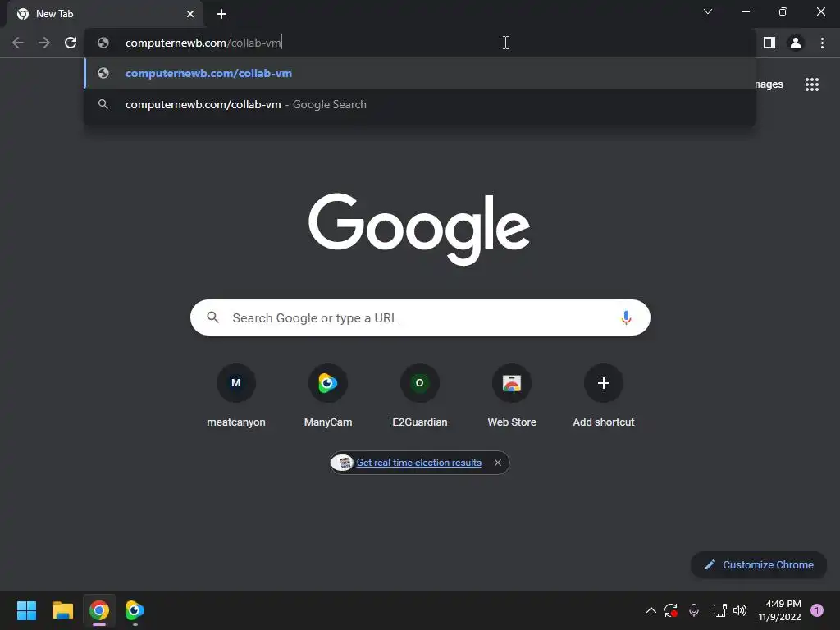The image size is (840, 630).
Task: Open ManyCam from the taskbar
Action: point(135,610)
